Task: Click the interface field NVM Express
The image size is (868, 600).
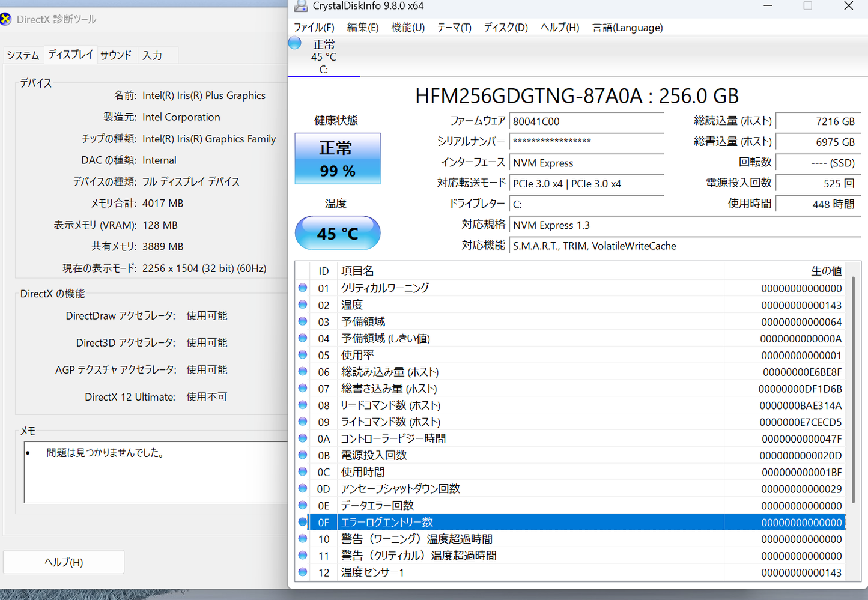Action: point(586,163)
